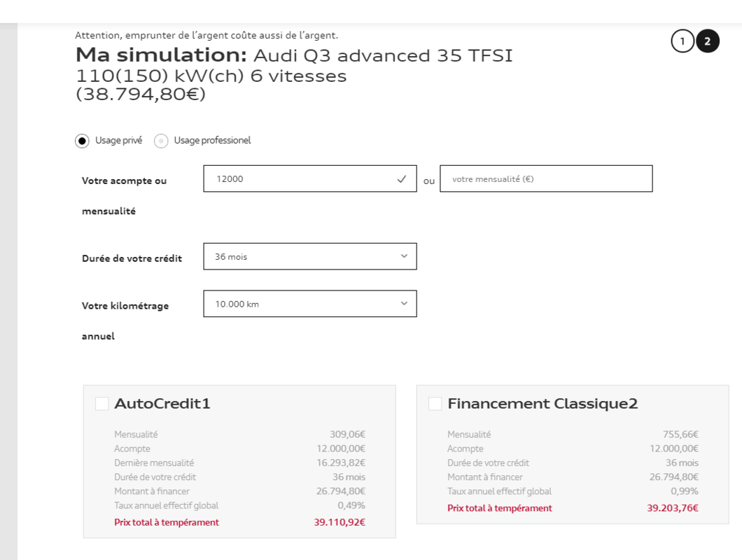Click the step 2 circle indicator
742x560 pixels.
[x=707, y=41]
